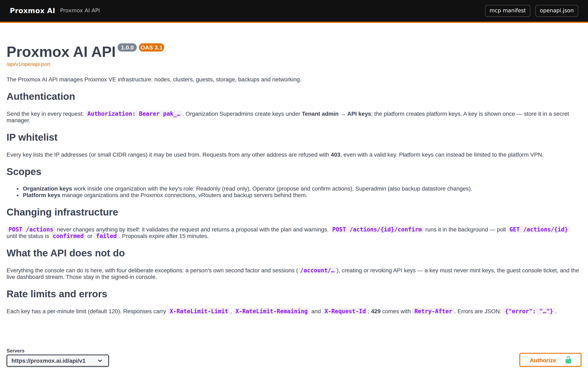
Task: Click the green lock icon in Authorize
Action: tap(568, 360)
